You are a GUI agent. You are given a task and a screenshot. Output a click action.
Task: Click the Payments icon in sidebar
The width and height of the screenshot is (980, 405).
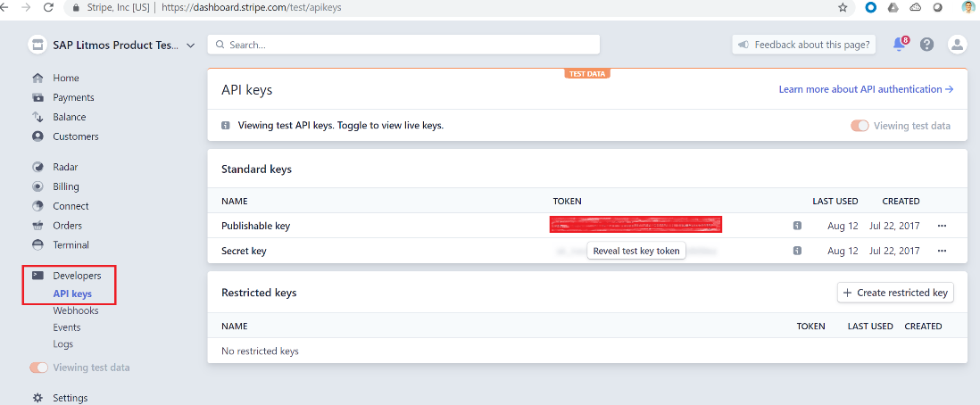(38, 97)
